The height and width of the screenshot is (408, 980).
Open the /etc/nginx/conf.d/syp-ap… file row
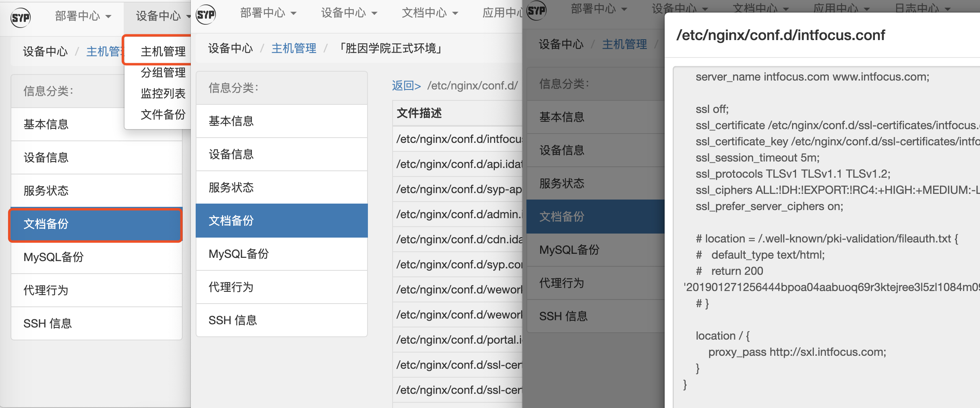[x=458, y=189]
